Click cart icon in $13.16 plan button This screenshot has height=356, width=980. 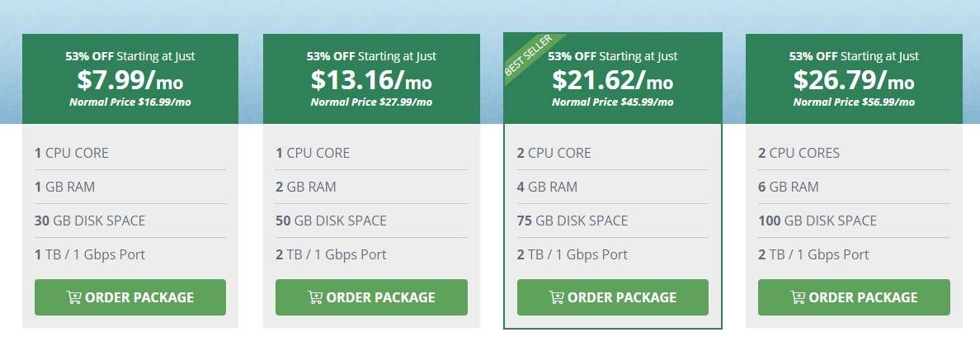[315, 297]
